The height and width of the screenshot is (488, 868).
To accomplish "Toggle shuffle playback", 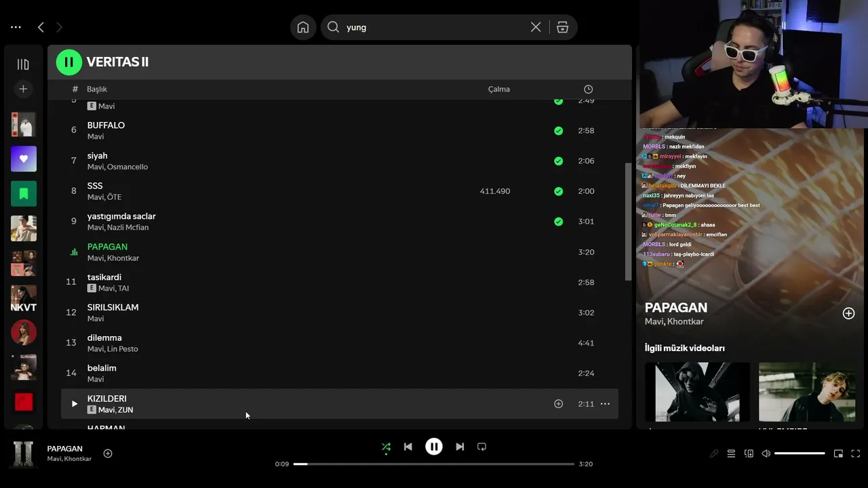I will pyautogui.click(x=386, y=447).
